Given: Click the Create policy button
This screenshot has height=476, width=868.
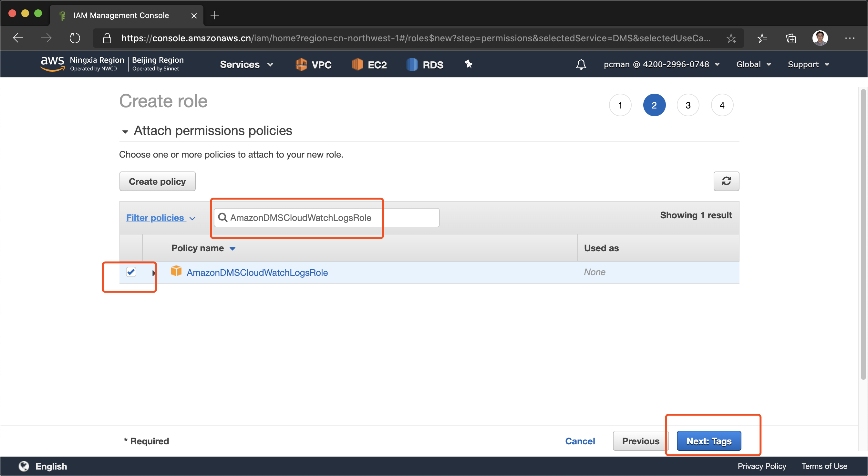Looking at the screenshot, I should pyautogui.click(x=157, y=181).
